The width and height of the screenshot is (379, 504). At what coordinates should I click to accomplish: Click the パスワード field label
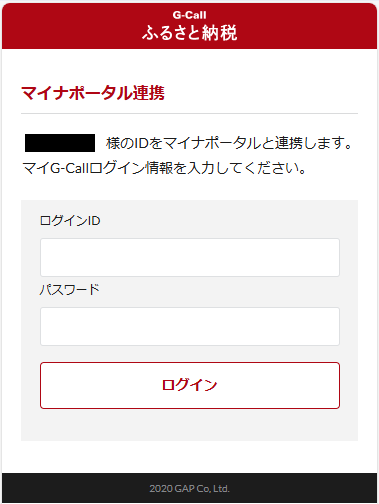pos(70,289)
